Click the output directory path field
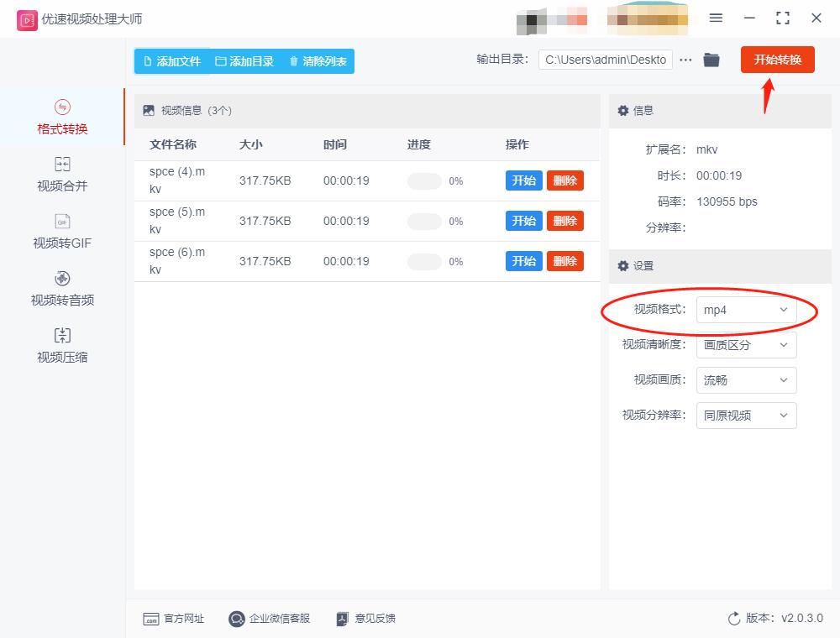840x638 pixels. tap(606, 60)
